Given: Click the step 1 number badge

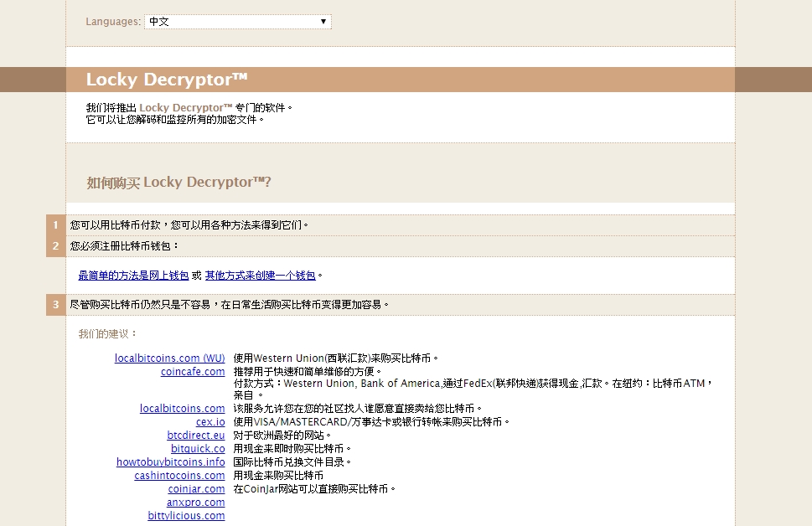Looking at the screenshot, I should (x=55, y=225).
